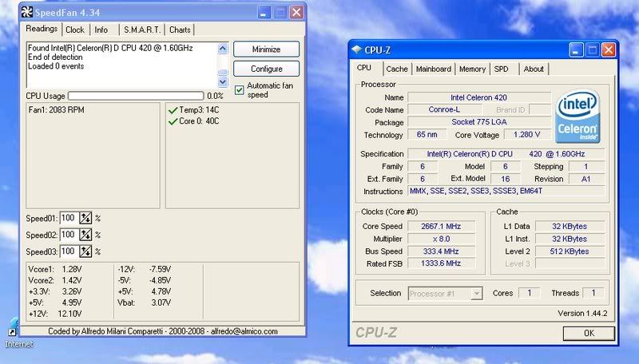Toggle Automatic fan speed checkbox
This screenshot has width=639, height=364.
coord(239,90)
